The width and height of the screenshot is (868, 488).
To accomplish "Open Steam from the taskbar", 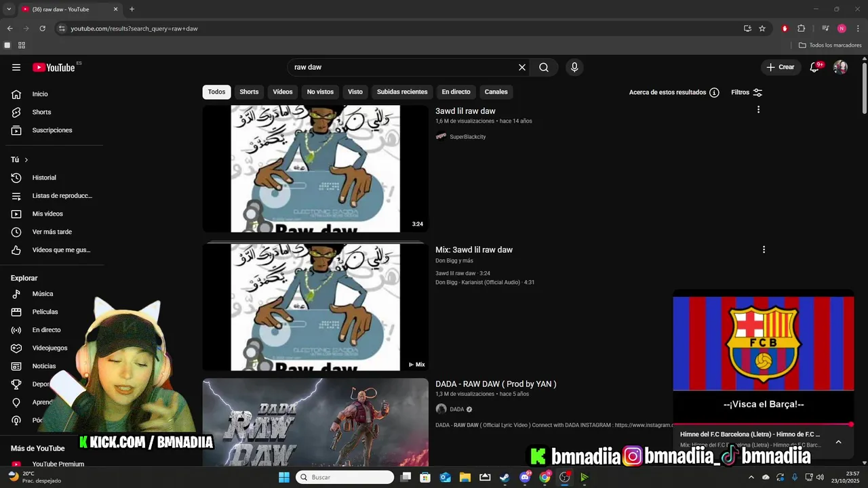I will pyautogui.click(x=505, y=477).
